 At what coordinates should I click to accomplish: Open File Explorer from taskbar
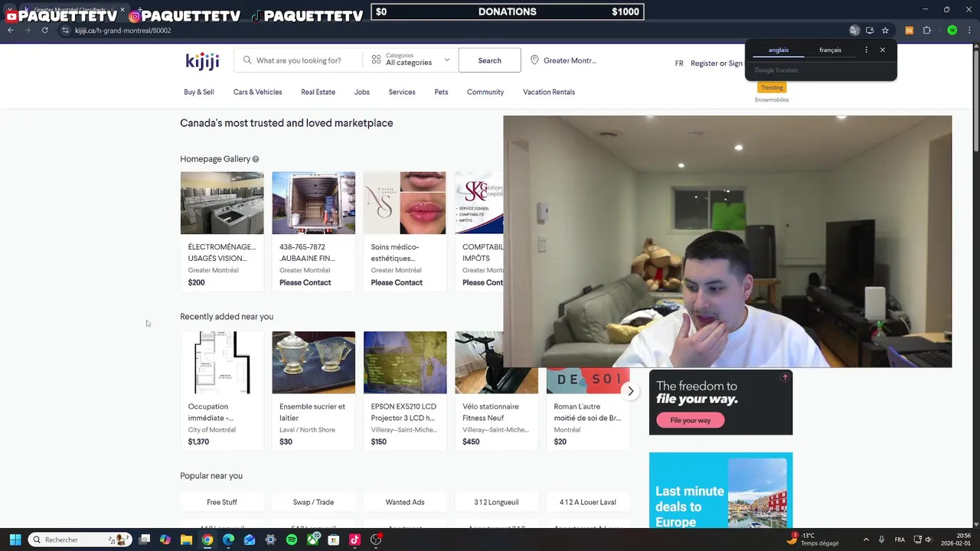point(186,540)
